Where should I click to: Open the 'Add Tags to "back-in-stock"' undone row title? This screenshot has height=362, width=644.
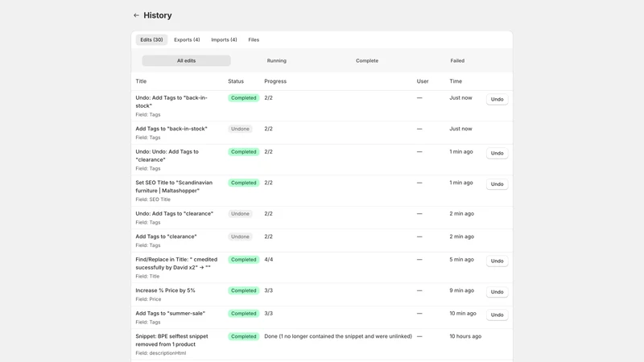click(x=171, y=129)
